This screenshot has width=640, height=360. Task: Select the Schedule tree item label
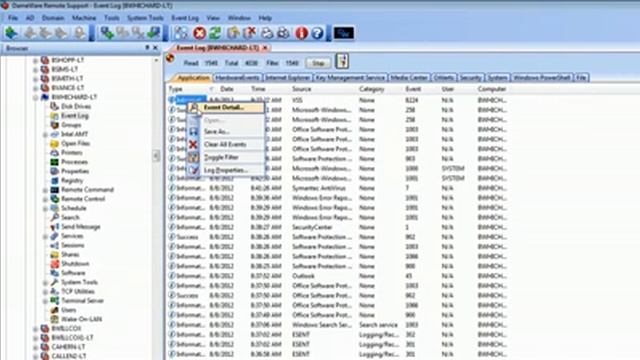tap(73, 208)
